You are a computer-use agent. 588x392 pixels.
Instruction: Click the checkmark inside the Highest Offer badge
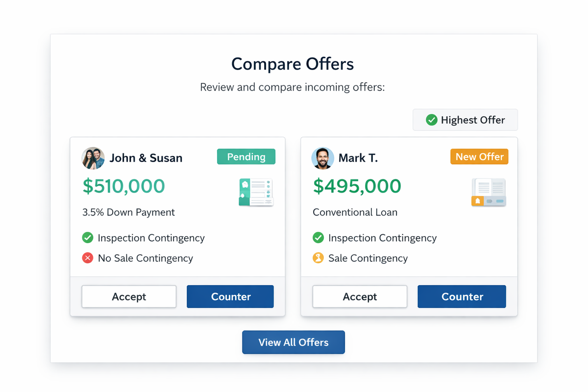(x=432, y=120)
